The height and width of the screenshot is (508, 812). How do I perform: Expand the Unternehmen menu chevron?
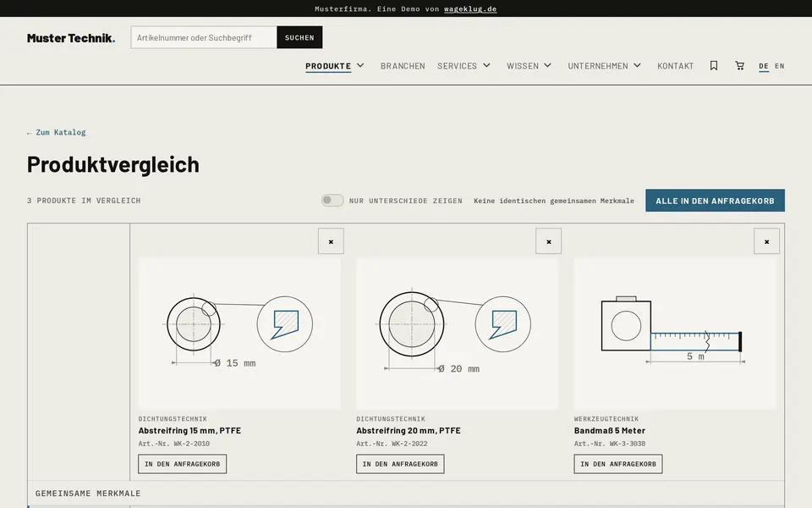coord(637,65)
